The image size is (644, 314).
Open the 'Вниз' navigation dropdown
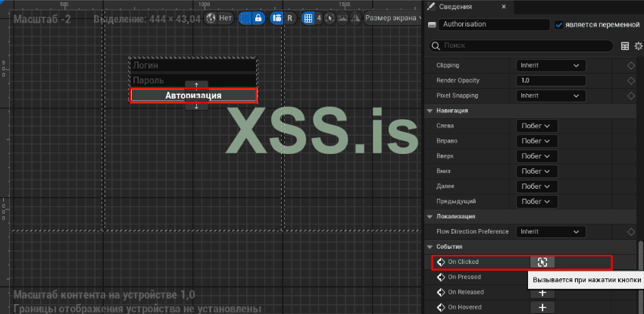pyautogui.click(x=537, y=171)
